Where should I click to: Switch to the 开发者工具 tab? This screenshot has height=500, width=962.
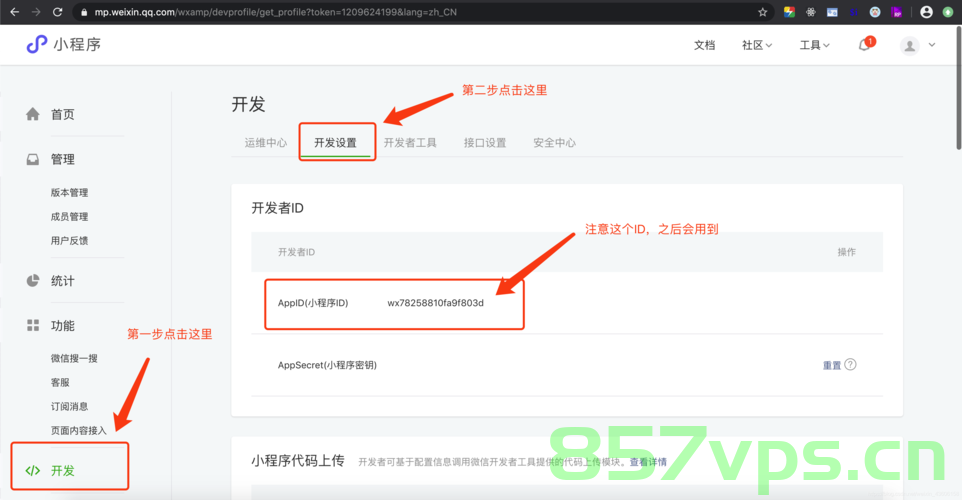tap(410, 142)
